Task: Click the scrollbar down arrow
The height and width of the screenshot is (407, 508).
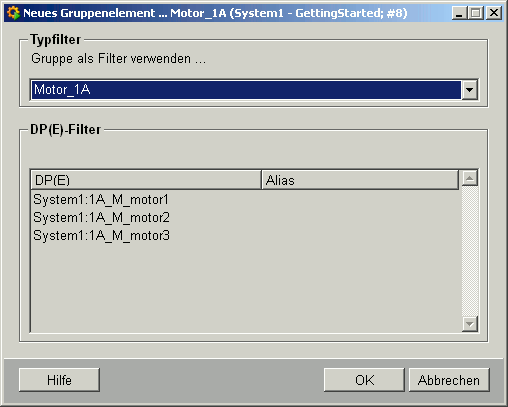Action: [x=470, y=324]
